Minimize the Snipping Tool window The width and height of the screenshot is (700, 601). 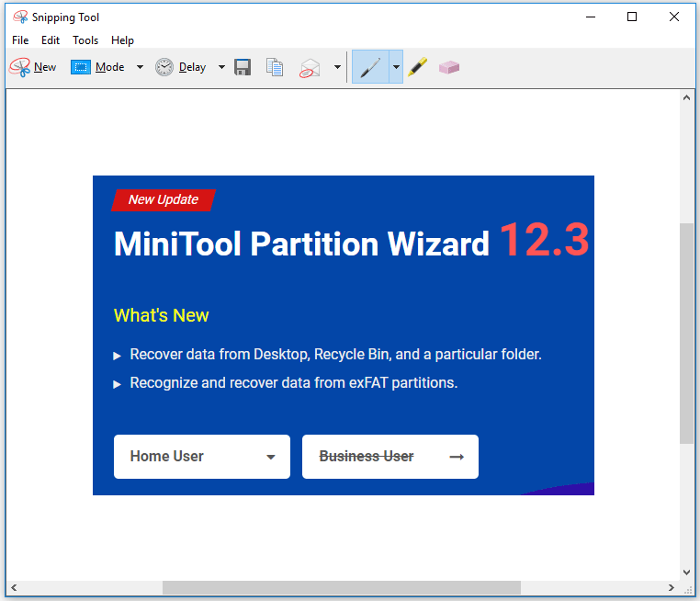(x=591, y=17)
